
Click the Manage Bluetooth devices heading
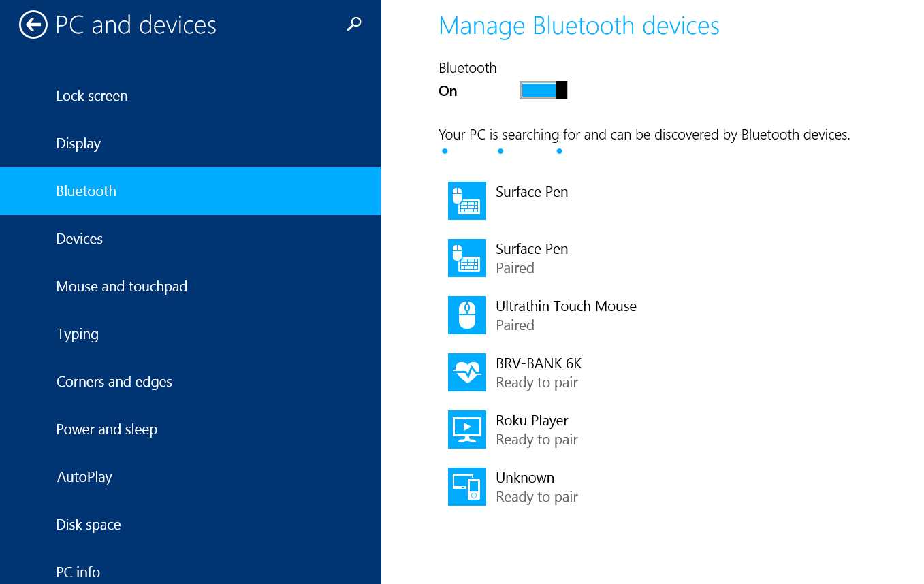pos(579,26)
